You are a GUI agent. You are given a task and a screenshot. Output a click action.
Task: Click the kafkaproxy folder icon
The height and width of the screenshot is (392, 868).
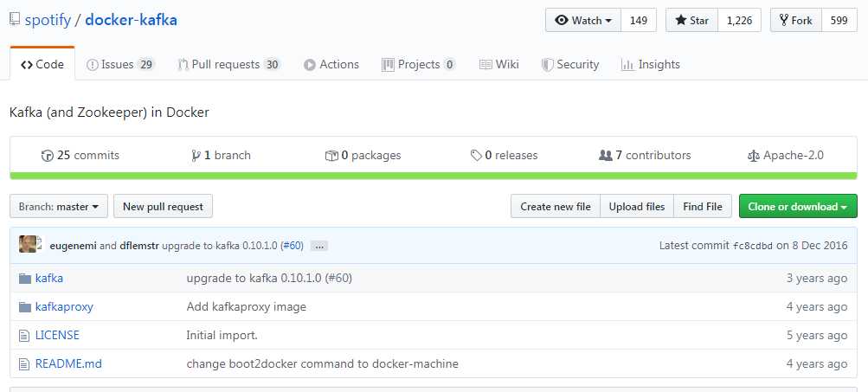[x=25, y=306]
